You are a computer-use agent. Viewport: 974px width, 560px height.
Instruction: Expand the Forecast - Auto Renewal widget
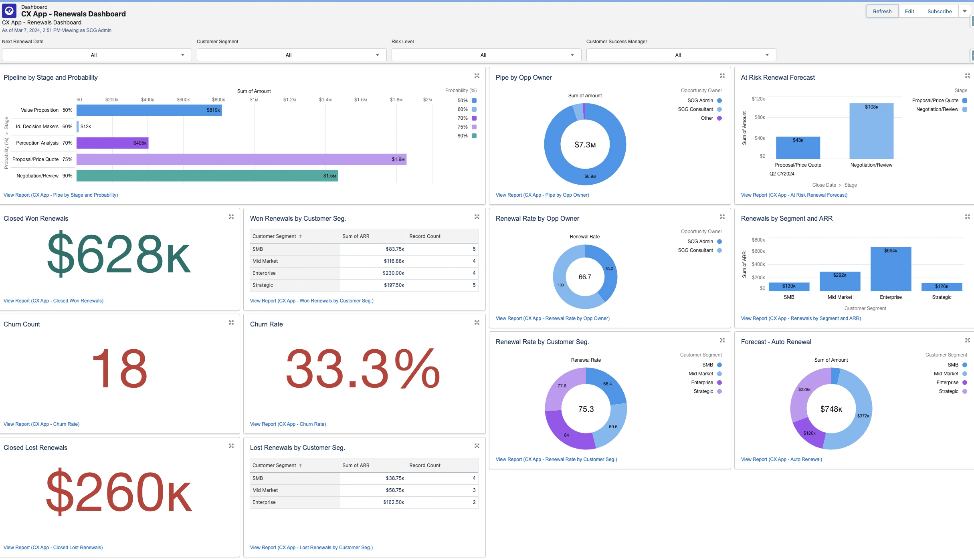[x=967, y=340]
